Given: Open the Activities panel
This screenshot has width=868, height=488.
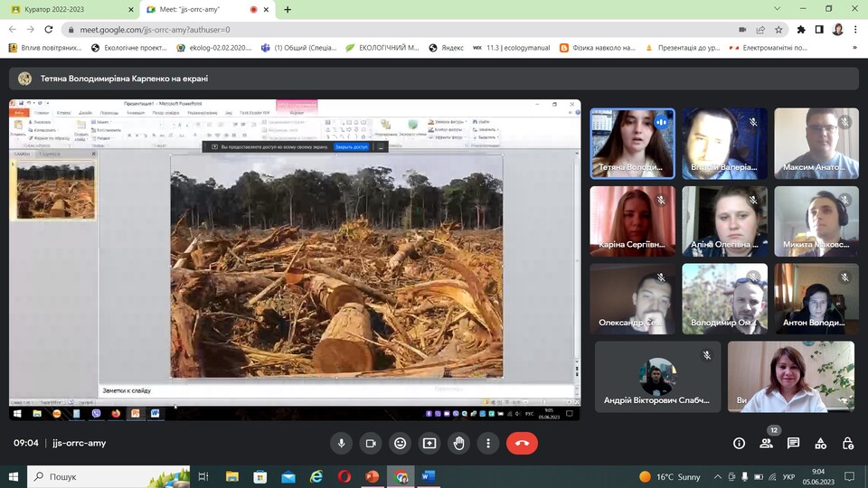Looking at the screenshot, I should click(820, 443).
